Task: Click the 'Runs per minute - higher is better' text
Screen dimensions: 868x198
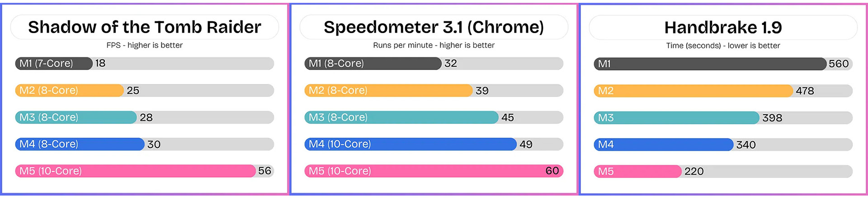Action: (434, 45)
